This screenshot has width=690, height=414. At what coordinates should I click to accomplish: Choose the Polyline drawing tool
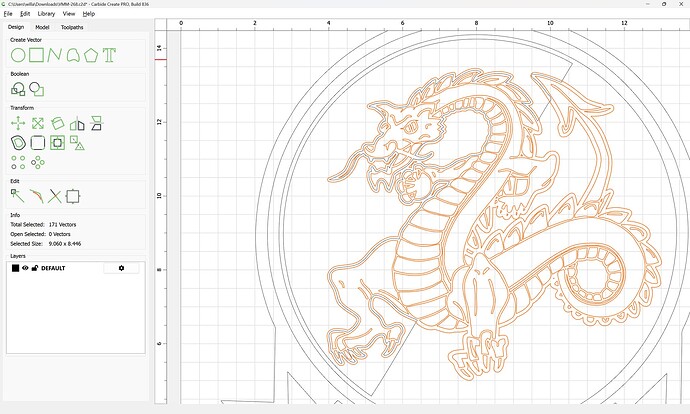55,55
